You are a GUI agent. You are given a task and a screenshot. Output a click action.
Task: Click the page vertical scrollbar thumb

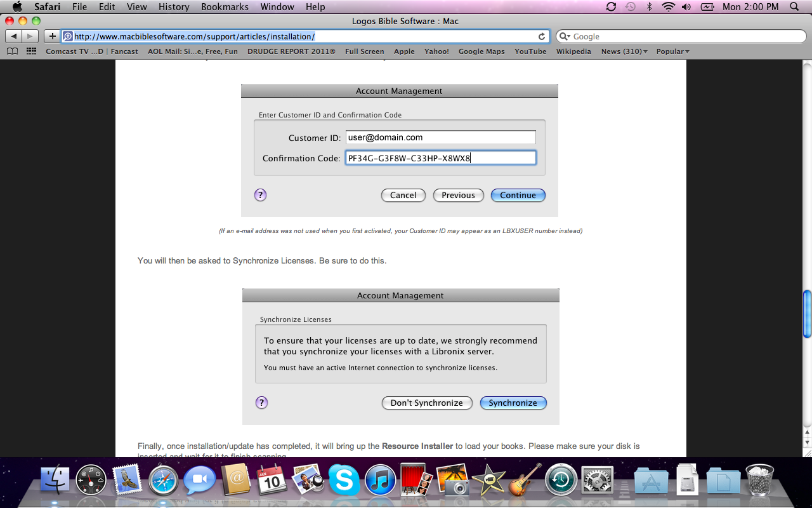pyautogui.click(x=807, y=314)
